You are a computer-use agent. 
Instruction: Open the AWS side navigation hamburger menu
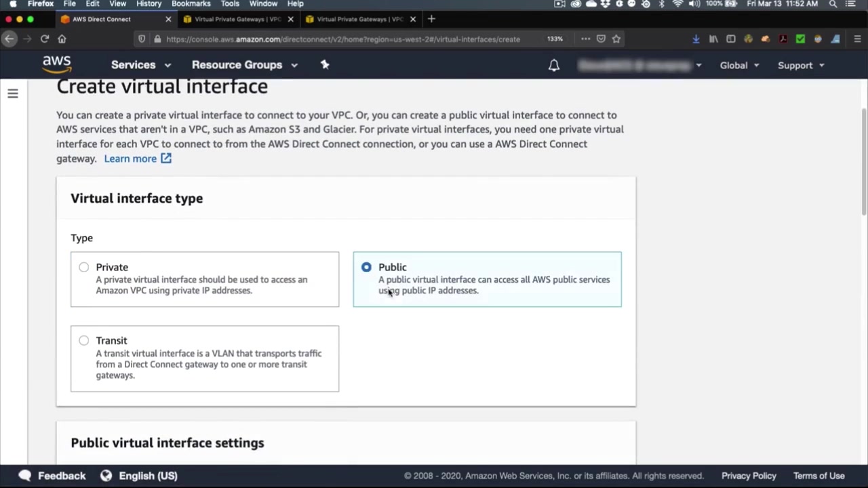pyautogui.click(x=13, y=94)
